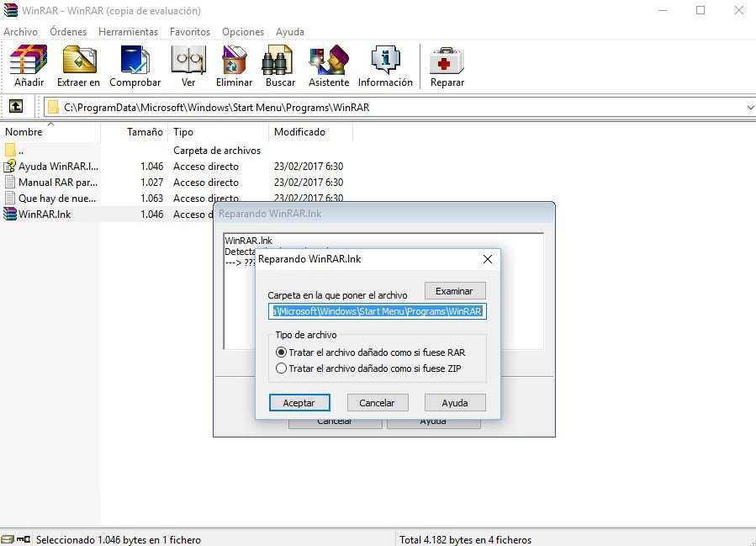The width and height of the screenshot is (756, 546).
Task: Open the Favoritos menu
Action: click(x=190, y=32)
